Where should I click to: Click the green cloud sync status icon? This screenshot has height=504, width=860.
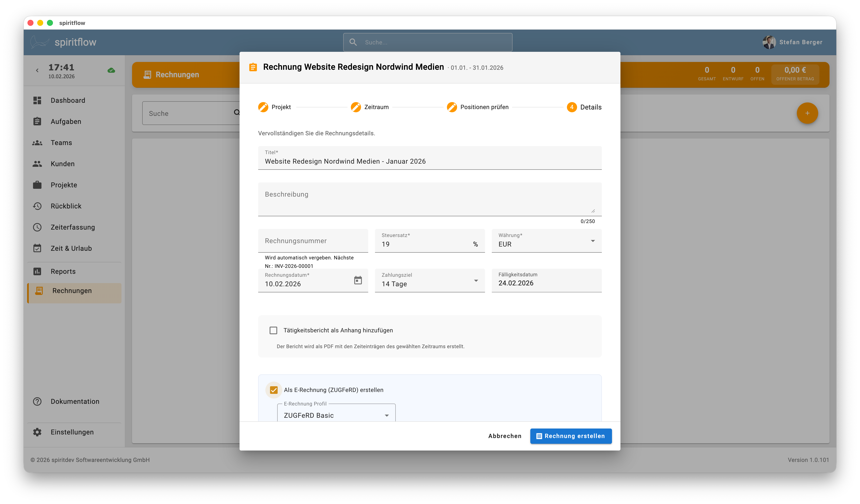click(x=111, y=71)
